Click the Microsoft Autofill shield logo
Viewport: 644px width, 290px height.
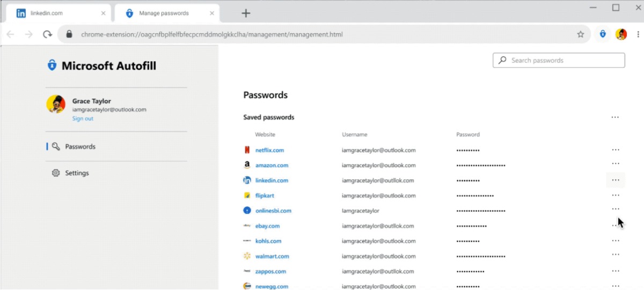[x=52, y=65]
